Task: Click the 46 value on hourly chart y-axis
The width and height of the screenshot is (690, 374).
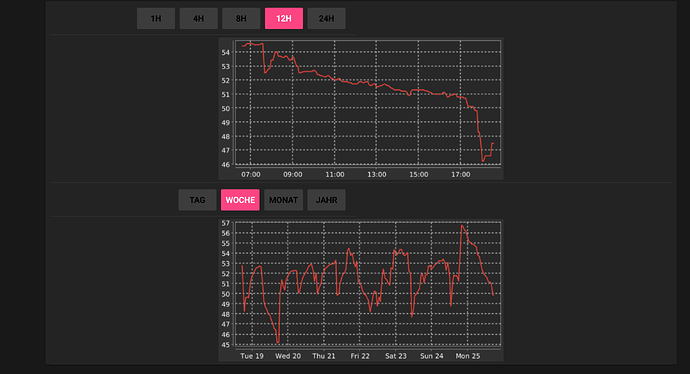Action: pyautogui.click(x=226, y=165)
